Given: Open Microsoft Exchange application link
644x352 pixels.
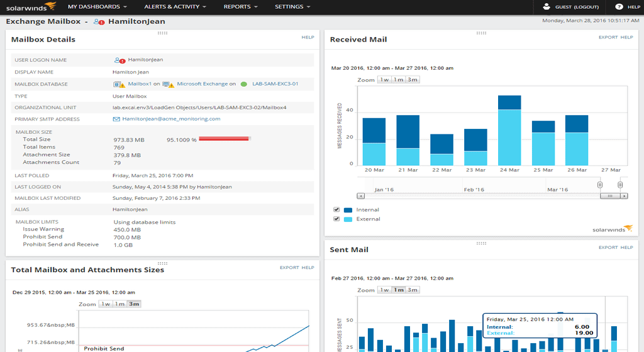Looking at the screenshot, I should coord(202,84).
